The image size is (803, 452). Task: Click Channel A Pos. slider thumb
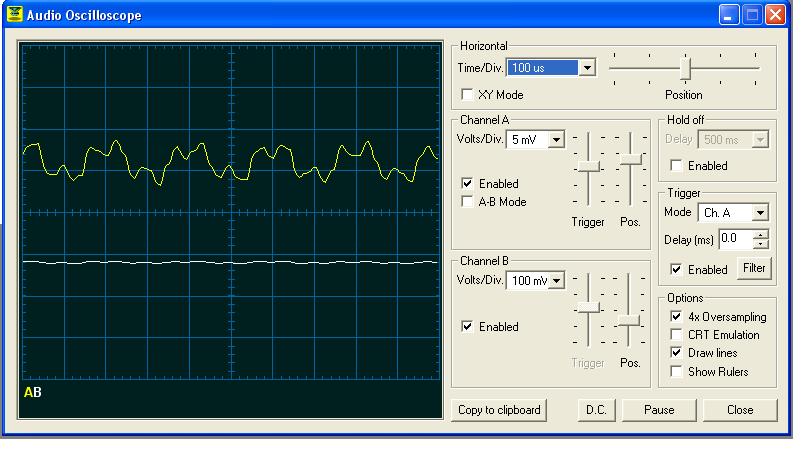tap(630, 160)
